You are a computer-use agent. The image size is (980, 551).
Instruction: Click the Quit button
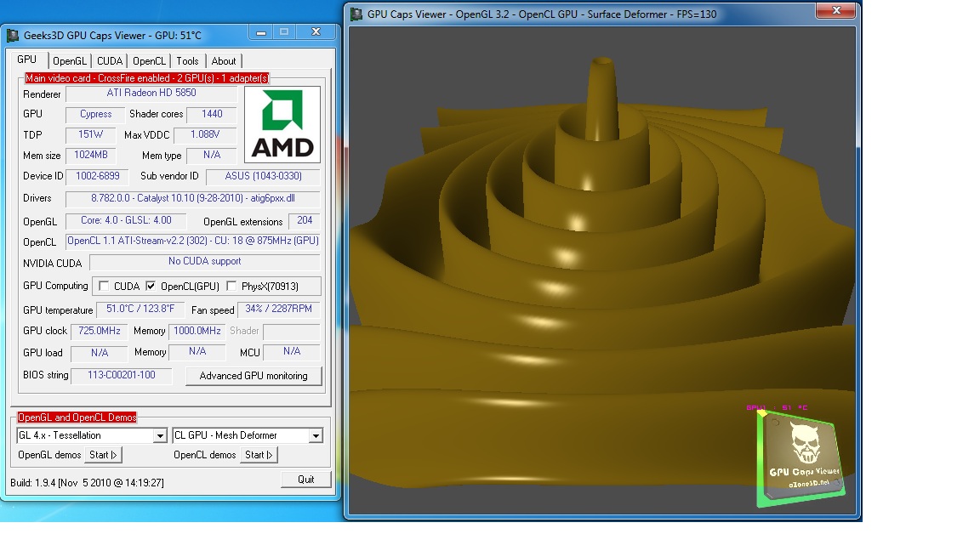pyautogui.click(x=305, y=480)
